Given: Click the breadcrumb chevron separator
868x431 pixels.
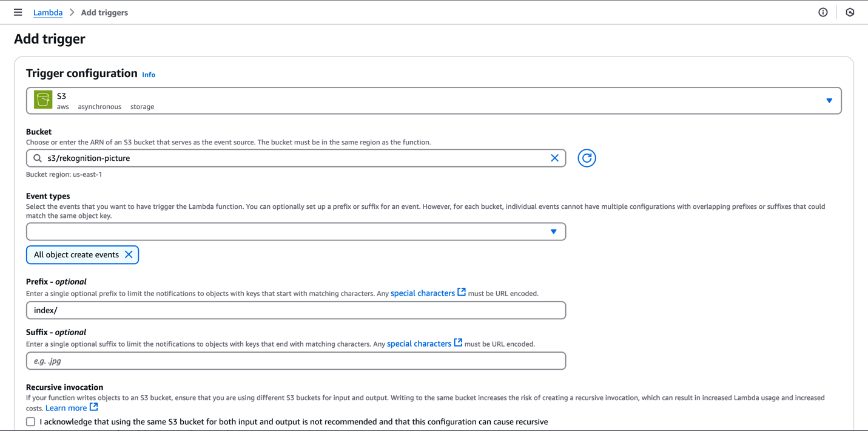Looking at the screenshot, I should (72, 13).
